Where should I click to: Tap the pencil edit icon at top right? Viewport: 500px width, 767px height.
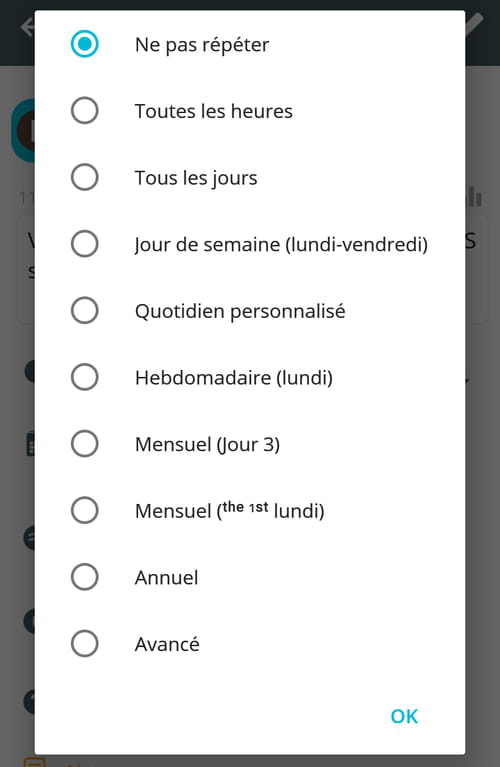(x=475, y=25)
